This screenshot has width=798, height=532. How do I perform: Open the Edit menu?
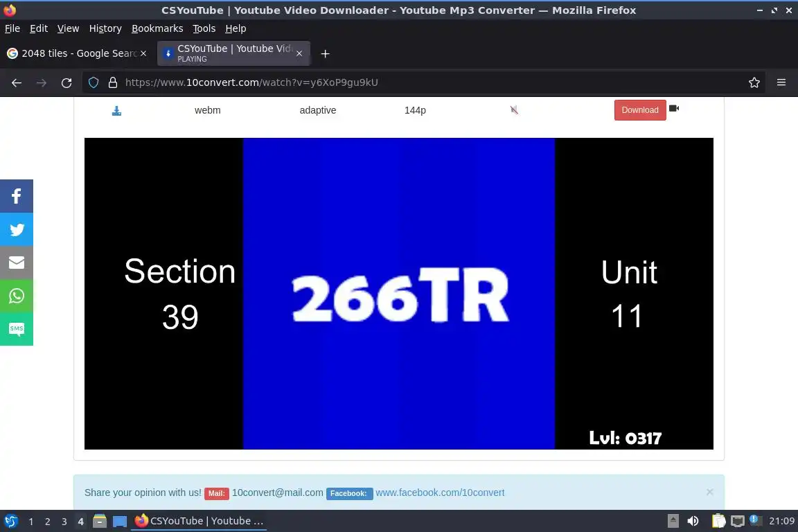click(x=39, y=28)
